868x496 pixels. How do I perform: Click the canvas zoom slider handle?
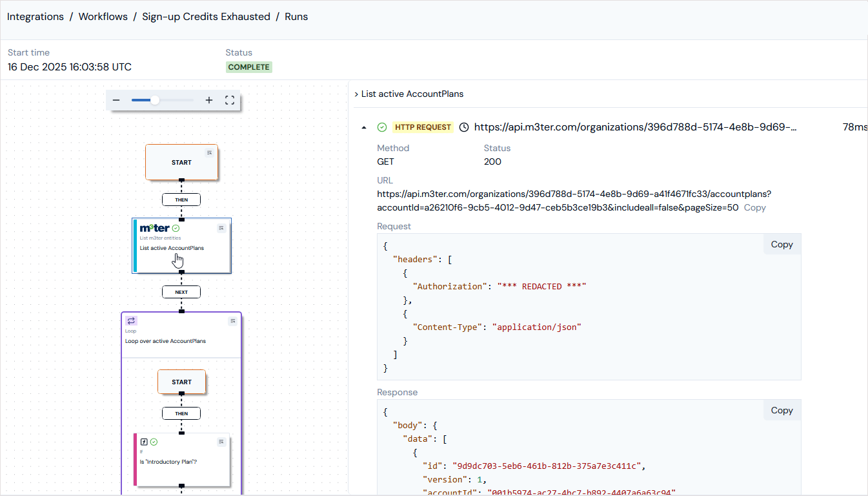click(x=155, y=100)
